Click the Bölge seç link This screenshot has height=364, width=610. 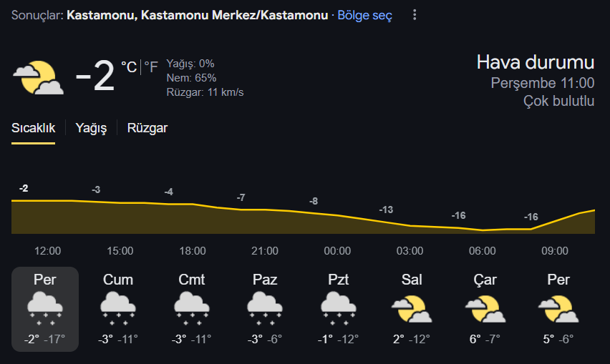click(x=364, y=15)
